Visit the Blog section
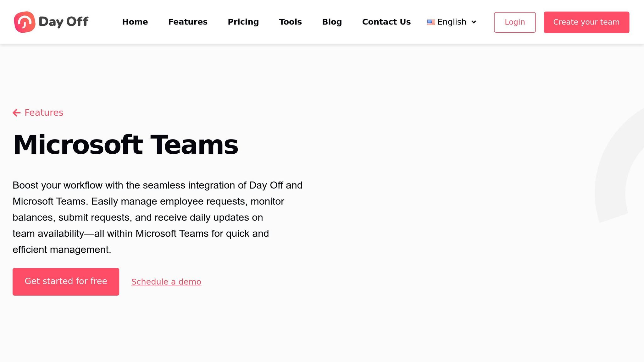 coord(332,22)
